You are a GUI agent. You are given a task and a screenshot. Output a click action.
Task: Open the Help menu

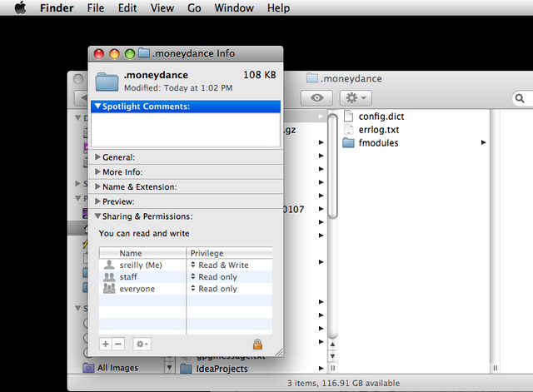click(278, 7)
